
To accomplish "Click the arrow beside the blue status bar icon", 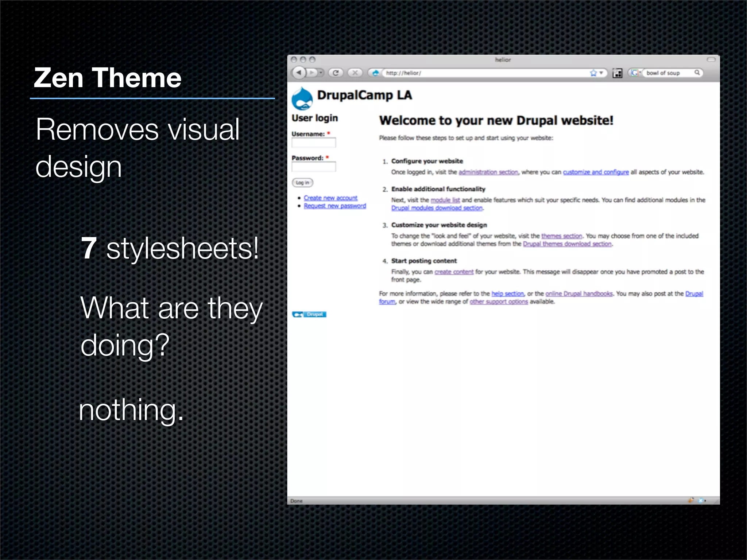I will (705, 501).
